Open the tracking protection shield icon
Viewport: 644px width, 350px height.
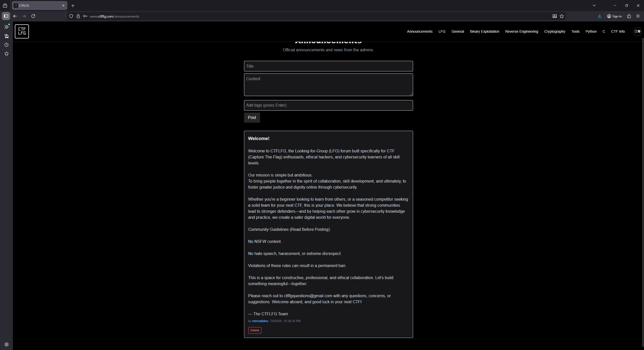pos(71,16)
